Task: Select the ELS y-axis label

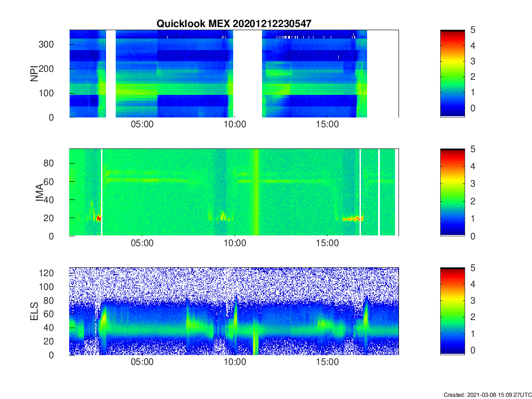Action: click(x=34, y=311)
